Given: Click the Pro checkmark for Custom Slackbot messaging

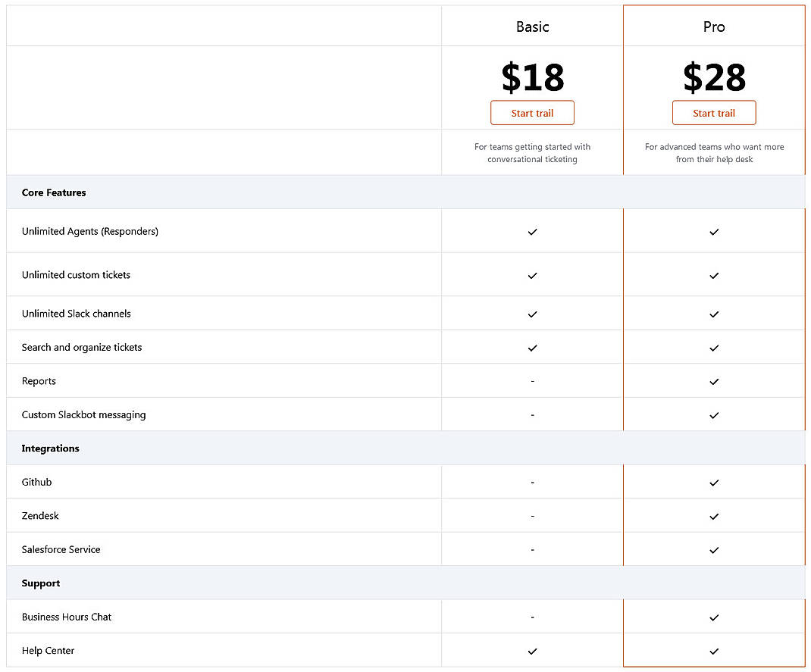Looking at the screenshot, I should (713, 415).
